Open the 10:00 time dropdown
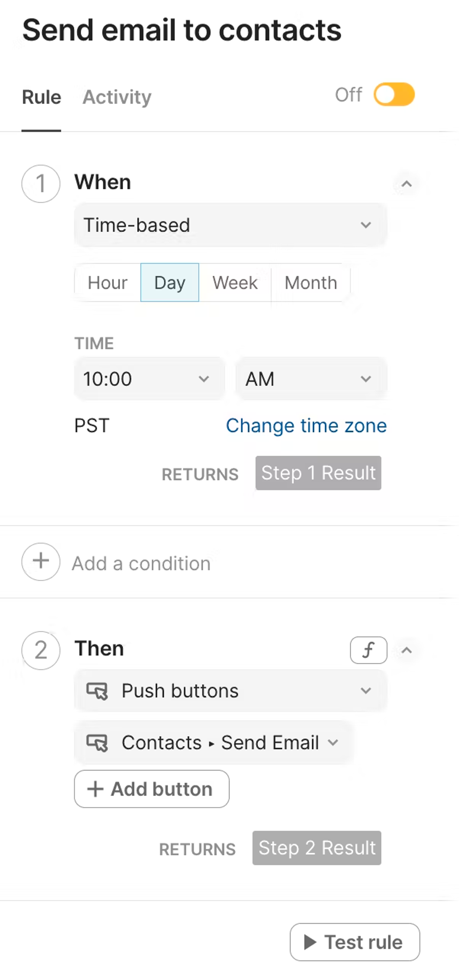Image resolution: width=459 pixels, height=980 pixels. [149, 379]
